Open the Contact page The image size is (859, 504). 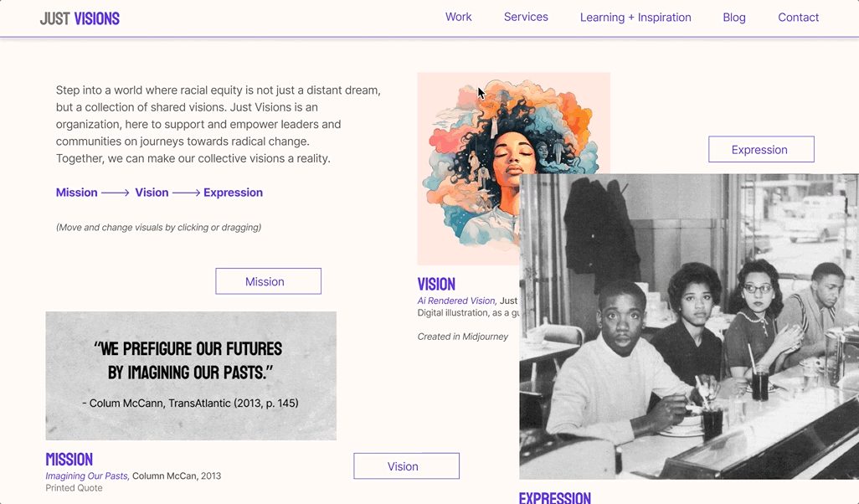[798, 18]
